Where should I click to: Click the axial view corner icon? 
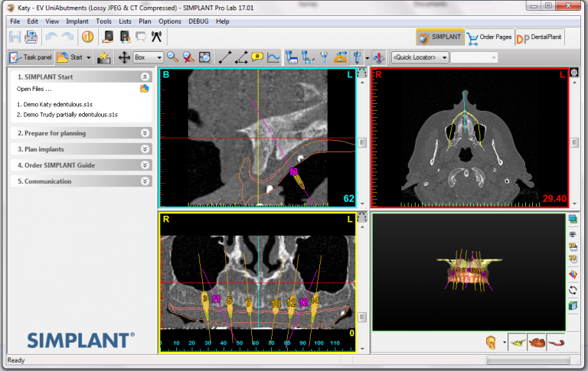pos(574,73)
